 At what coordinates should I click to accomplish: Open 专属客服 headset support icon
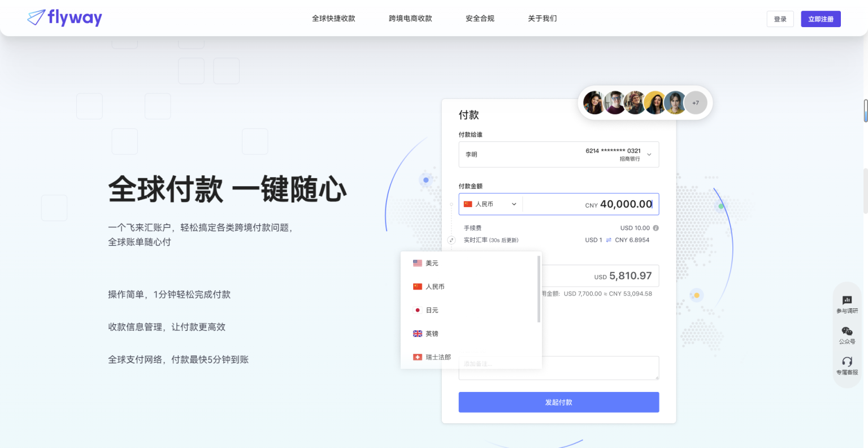coord(847,362)
